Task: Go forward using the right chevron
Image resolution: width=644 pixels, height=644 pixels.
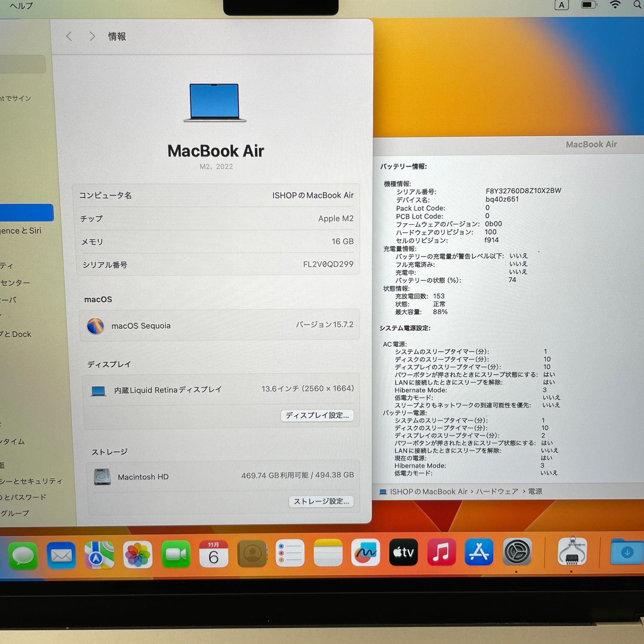Action: 92,36
